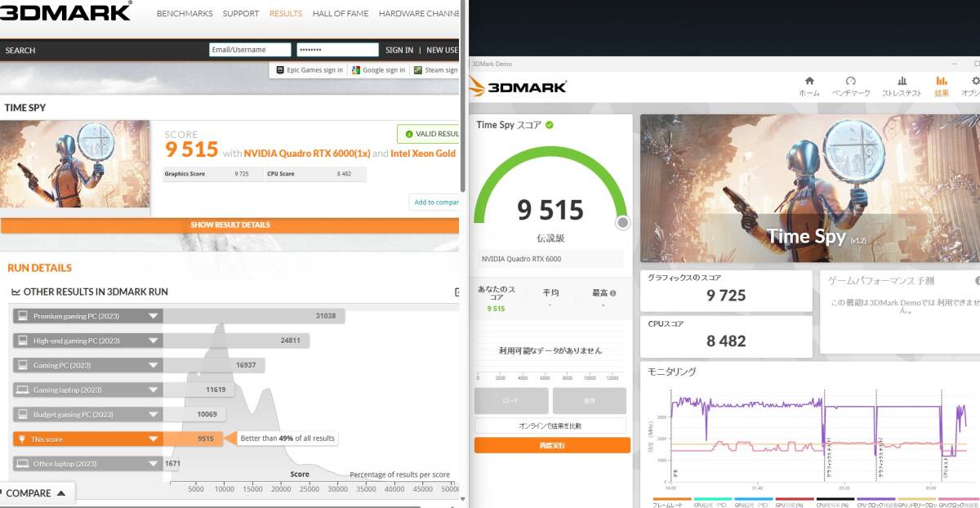Open the SUPPORT menu item
The height and width of the screenshot is (508, 980).
[241, 14]
